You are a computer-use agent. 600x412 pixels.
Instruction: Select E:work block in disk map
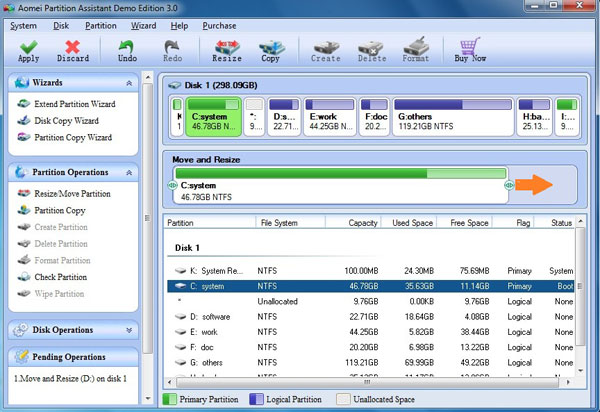(330, 117)
